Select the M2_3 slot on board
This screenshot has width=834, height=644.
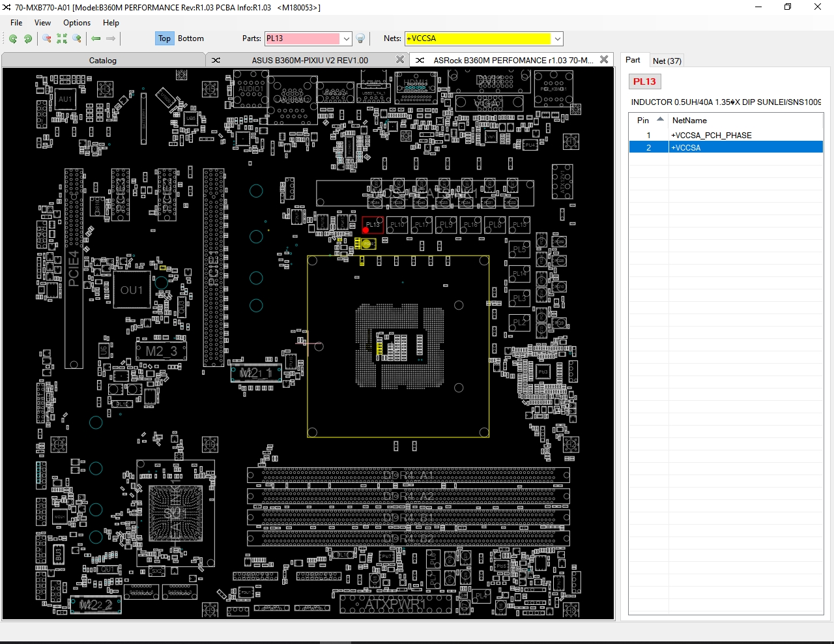tap(162, 351)
